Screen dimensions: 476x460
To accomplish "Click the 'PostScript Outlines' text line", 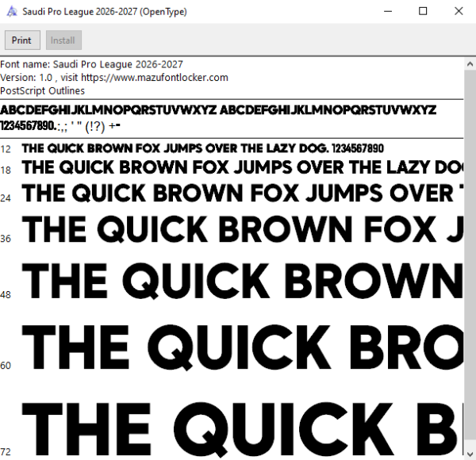I will coord(43,90).
